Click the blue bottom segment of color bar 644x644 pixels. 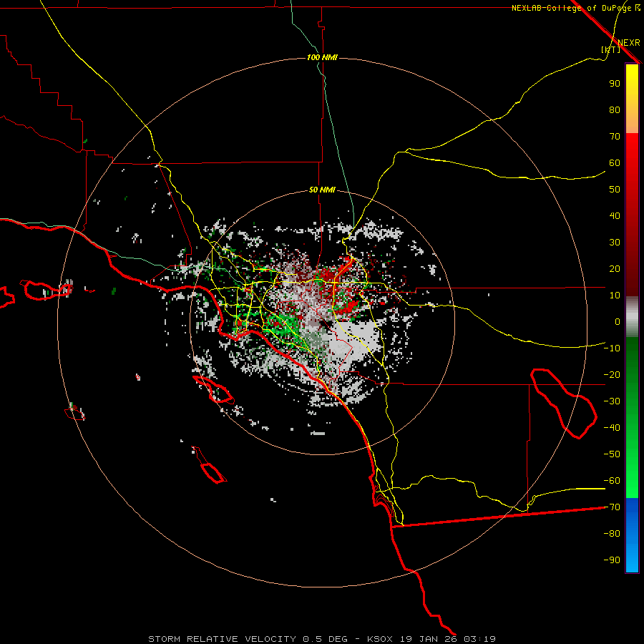(x=632, y=535)
